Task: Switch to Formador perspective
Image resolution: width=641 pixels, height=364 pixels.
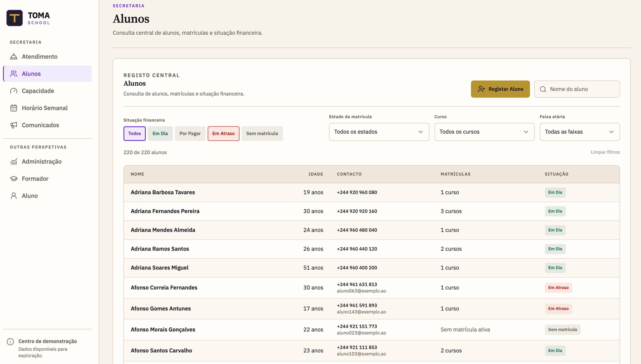Action: tap(47, 179)
